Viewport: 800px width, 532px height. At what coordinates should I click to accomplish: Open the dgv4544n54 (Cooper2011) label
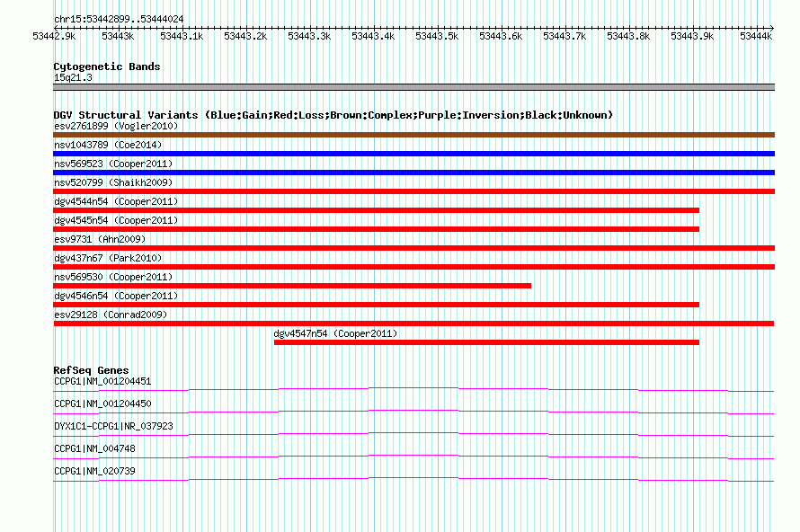pyautogui.click(x=116, y=201)
